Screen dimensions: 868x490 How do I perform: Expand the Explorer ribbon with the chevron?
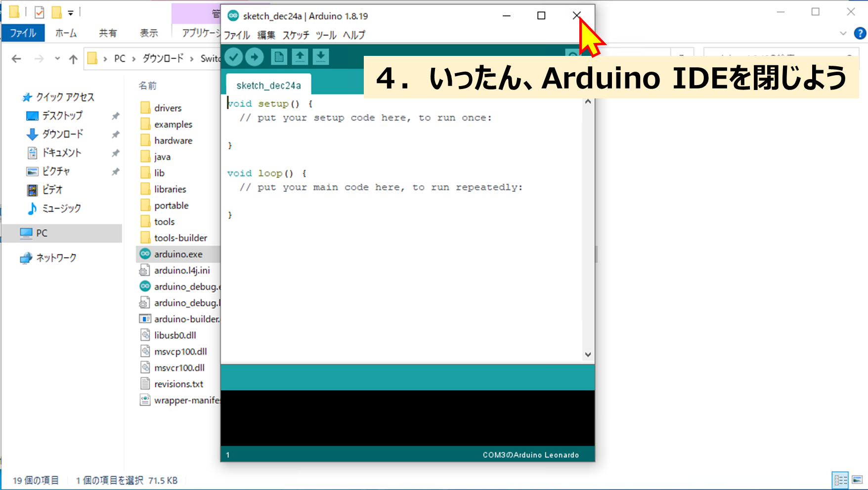(843, 33)
